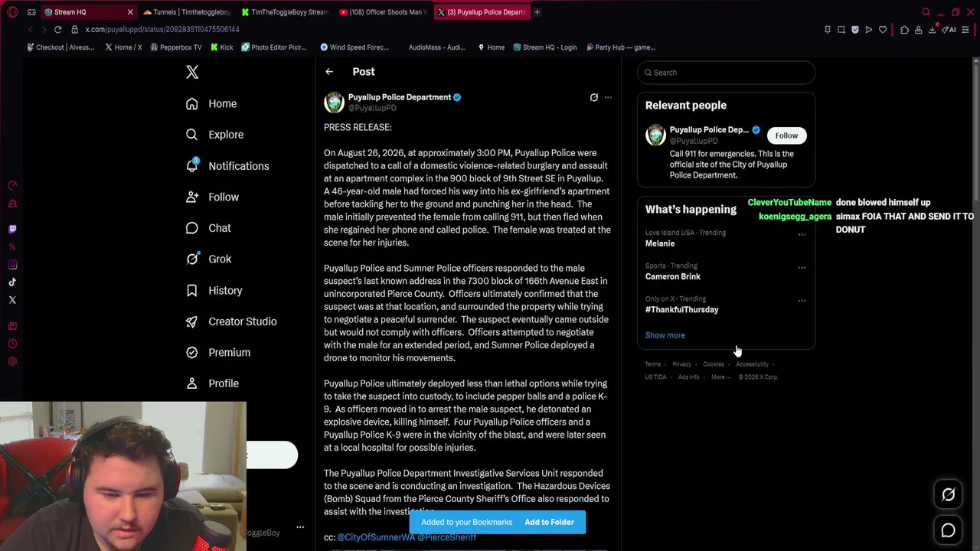Open the extensions cube icon

click(904, 30)
